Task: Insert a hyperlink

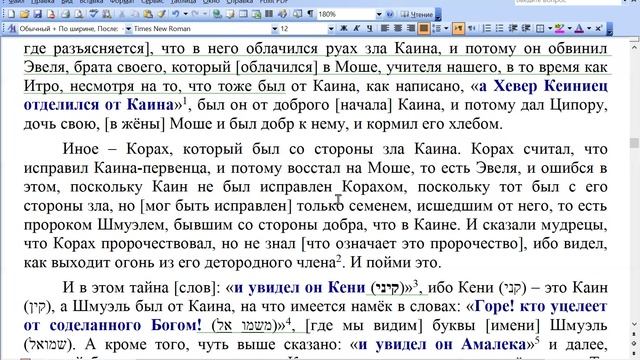Action: coord(217,14)
